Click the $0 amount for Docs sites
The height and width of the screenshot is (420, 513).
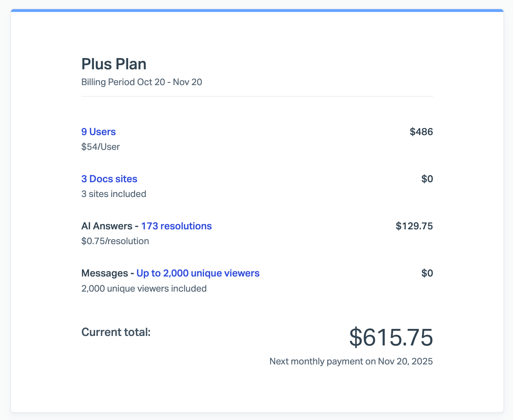click(427, 179)
